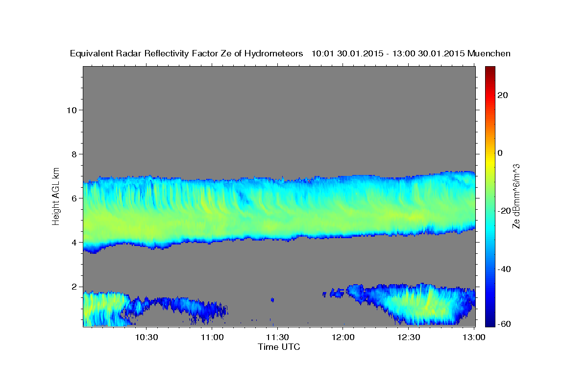588x392 pixels.
Task: Click the height tick label '6'
Action: (73, 198)
